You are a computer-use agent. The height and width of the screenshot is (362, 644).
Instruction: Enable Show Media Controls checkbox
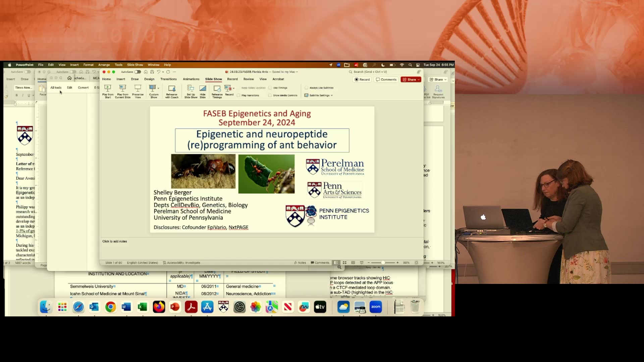(270, 95)
